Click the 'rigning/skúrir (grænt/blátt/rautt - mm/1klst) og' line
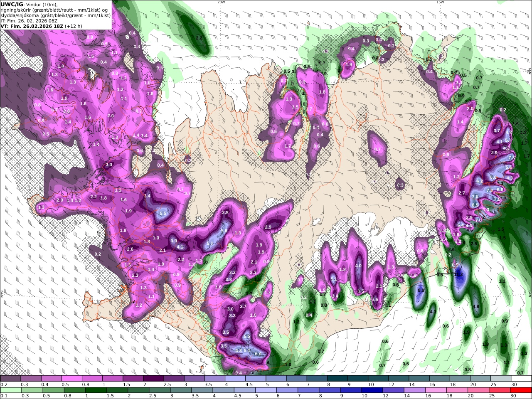Screen dimensions: 532x399 click(x=55, y=10)
